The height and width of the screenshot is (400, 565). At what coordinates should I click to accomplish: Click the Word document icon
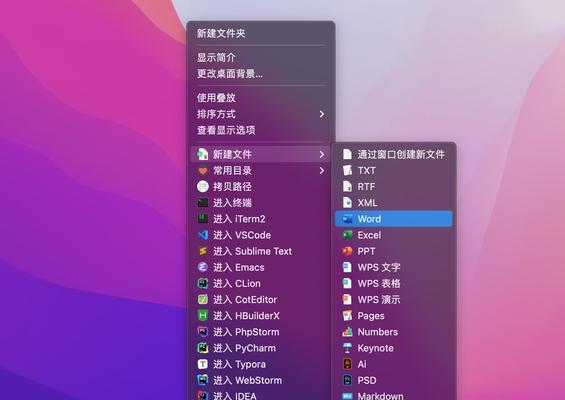click(x=347, y=219)
